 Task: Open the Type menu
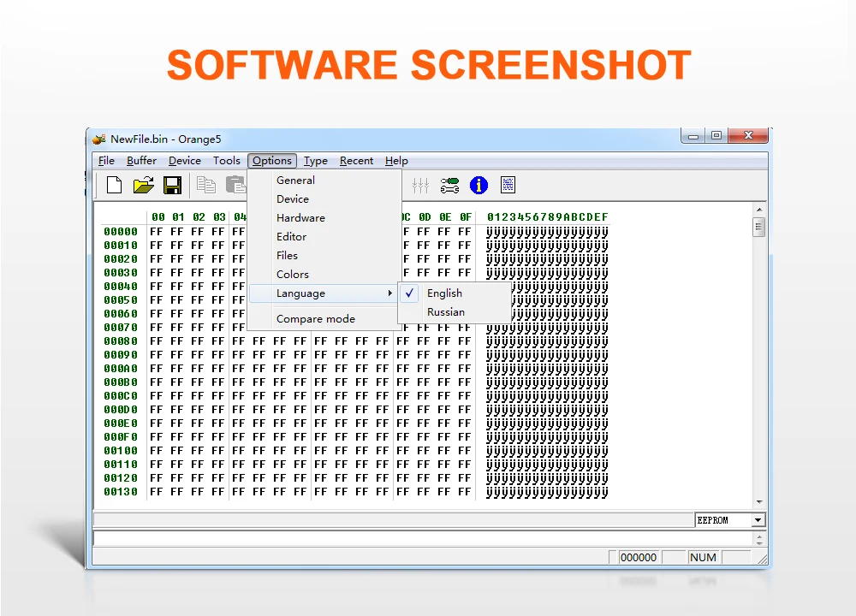(316, 161)
